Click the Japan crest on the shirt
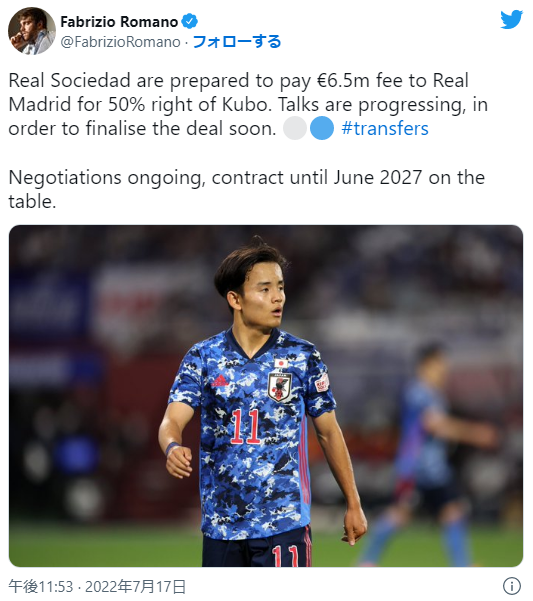The height and width of the screenshot is (601, 533). click(x=280, y=386)
